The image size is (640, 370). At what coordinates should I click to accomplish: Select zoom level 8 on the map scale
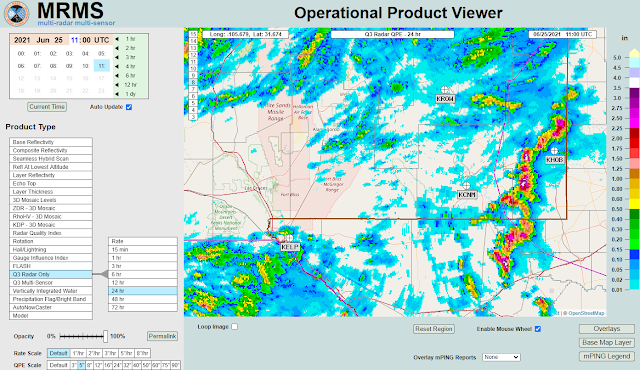[193, 82]
